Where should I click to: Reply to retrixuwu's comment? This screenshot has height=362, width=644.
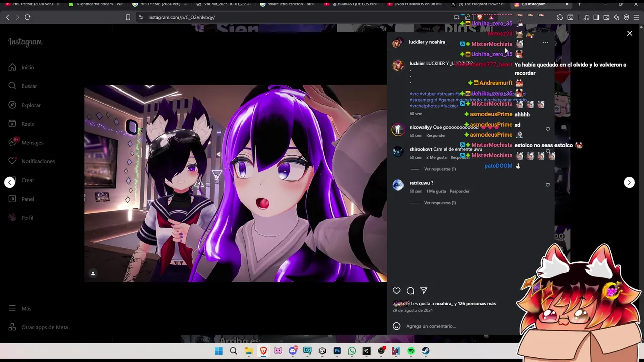pos(459,191)
